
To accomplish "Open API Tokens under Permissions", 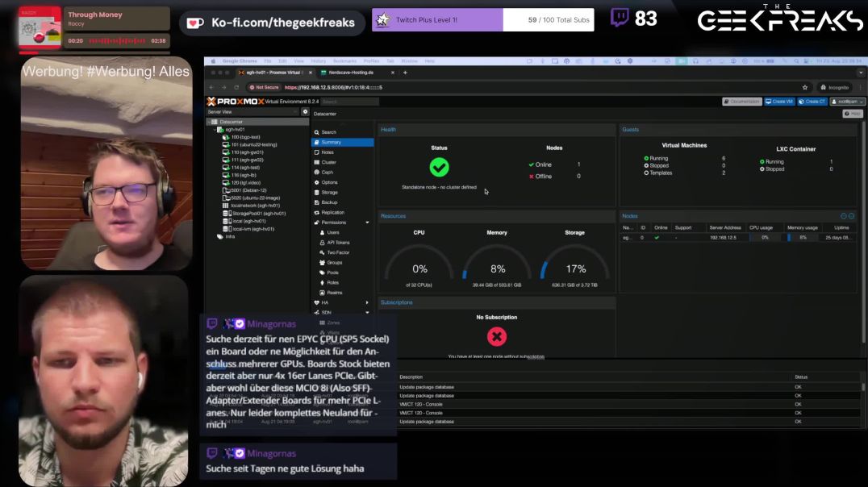I will (x=338, y=243).
